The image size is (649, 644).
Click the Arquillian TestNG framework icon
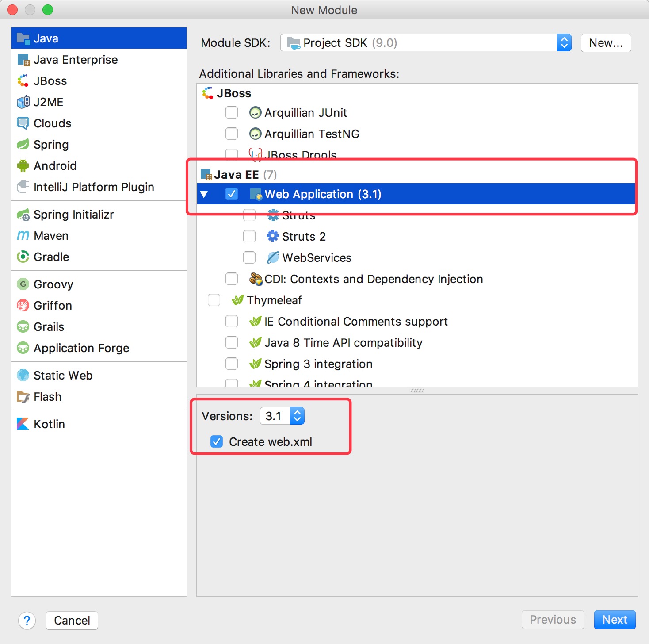click(x=256, y=134)
